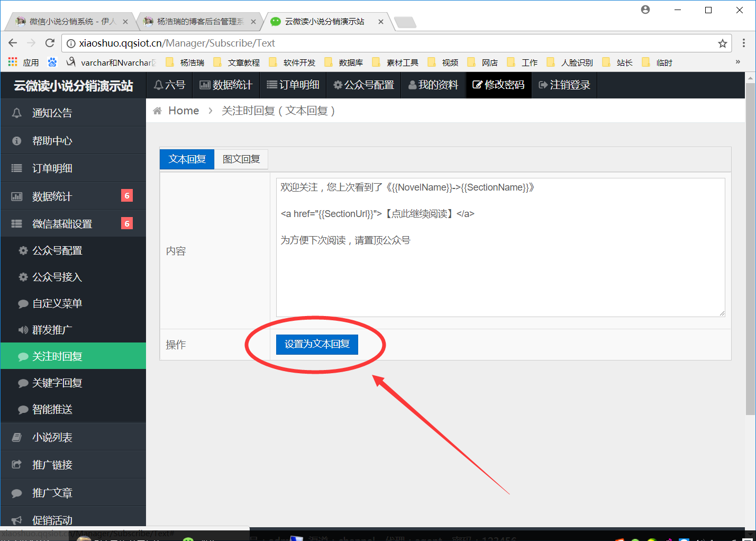Open the 杨浩瑞 bookmark folder
Viewport: 756px width, 541px height.
185,62
